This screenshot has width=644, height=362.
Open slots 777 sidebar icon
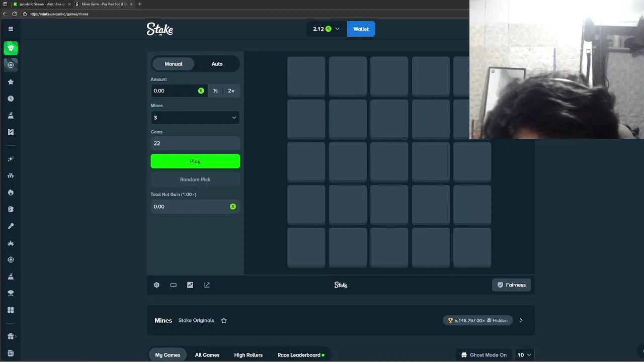click(11, 175)
